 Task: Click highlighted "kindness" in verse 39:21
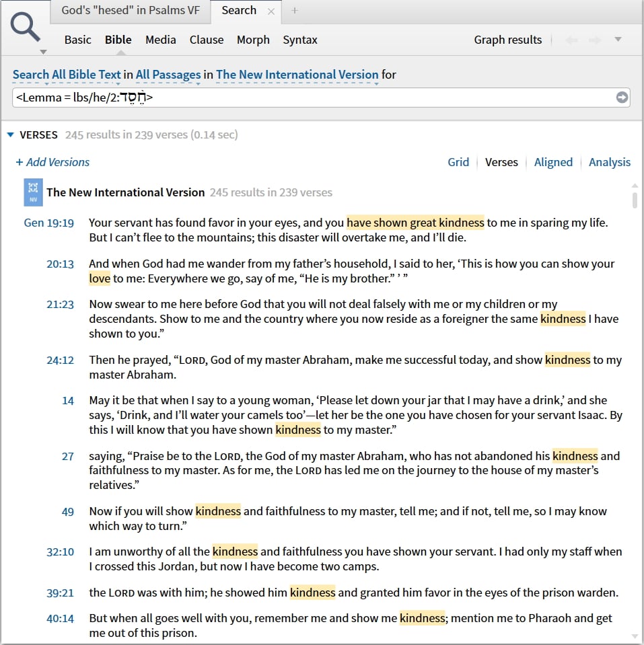312,593
